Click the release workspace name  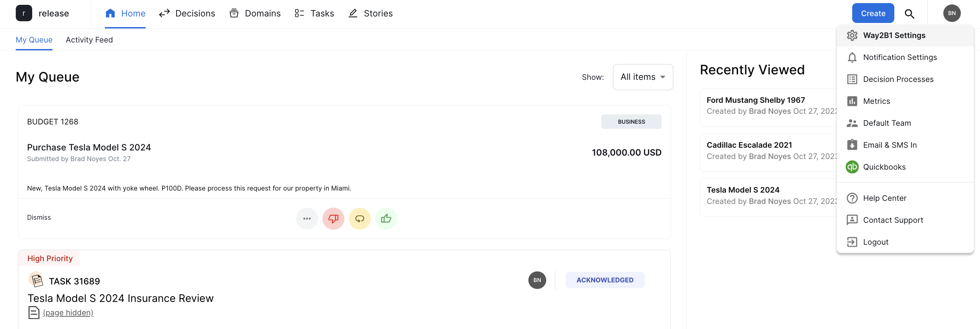tap(54, 14)
